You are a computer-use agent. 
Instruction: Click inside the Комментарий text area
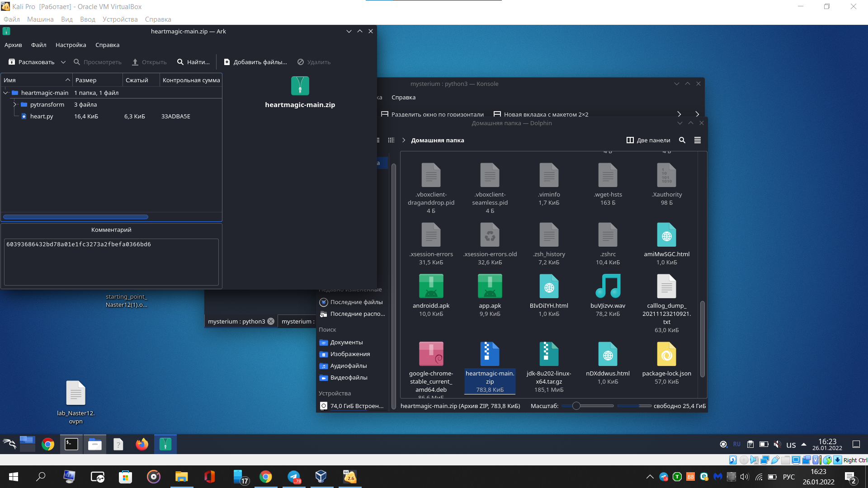pos(111,262)
